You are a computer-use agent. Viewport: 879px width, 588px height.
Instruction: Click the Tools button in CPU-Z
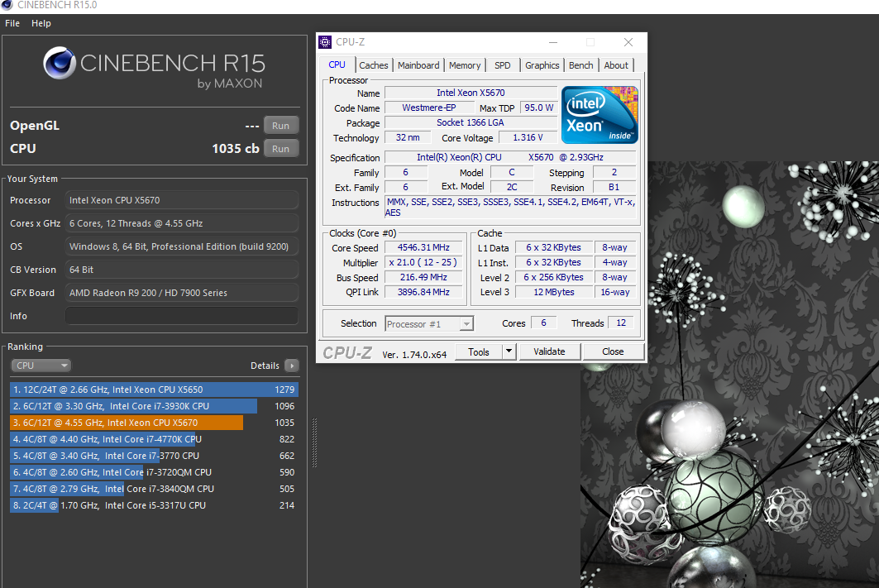[478, 352]
